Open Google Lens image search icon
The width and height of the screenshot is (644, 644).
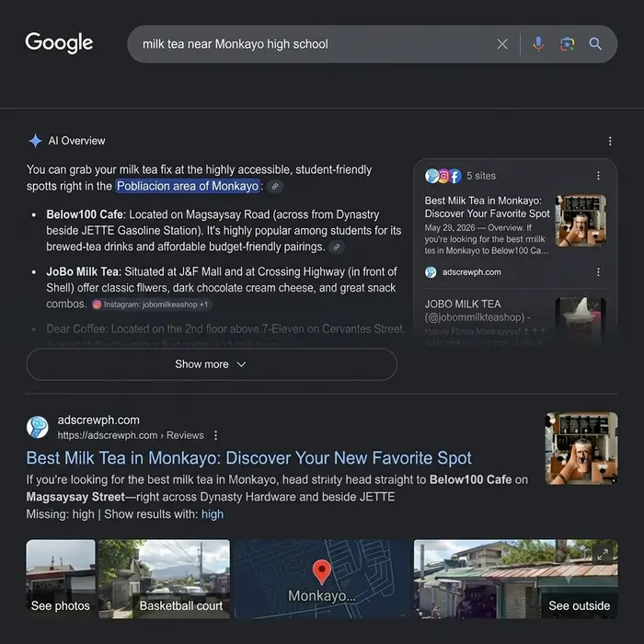[567, 44]
